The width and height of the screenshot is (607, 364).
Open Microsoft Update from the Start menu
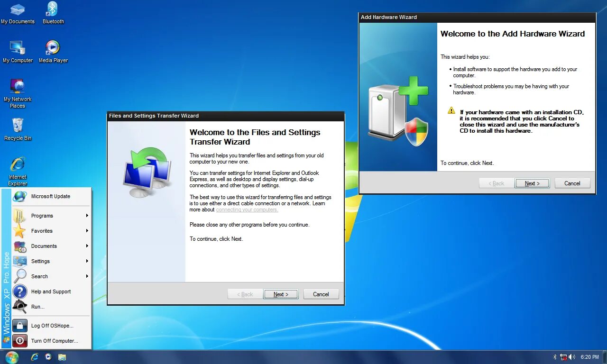coord(51,196)
